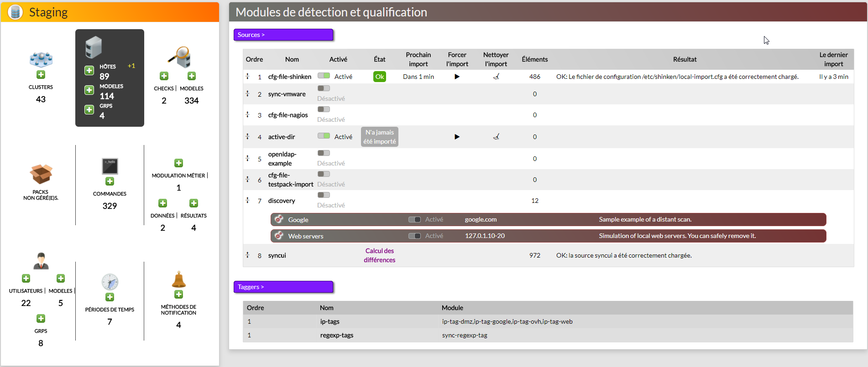Click the Utilisateurs person icon
868x367 pixels.
[x=41, y=261]
